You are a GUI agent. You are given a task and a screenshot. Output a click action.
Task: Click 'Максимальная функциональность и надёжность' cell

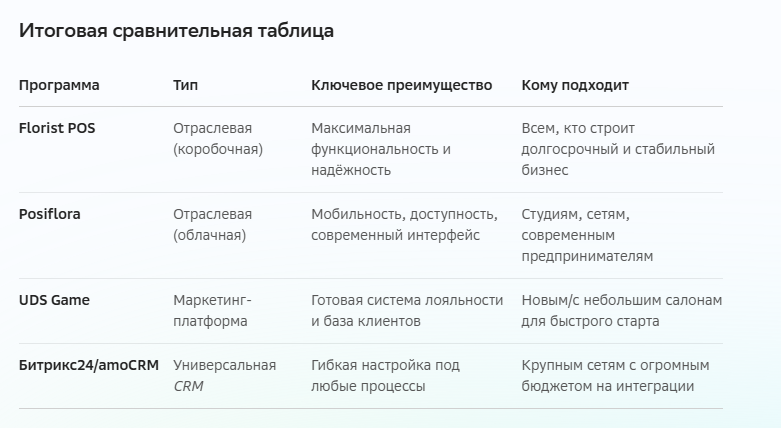(381, 149)
